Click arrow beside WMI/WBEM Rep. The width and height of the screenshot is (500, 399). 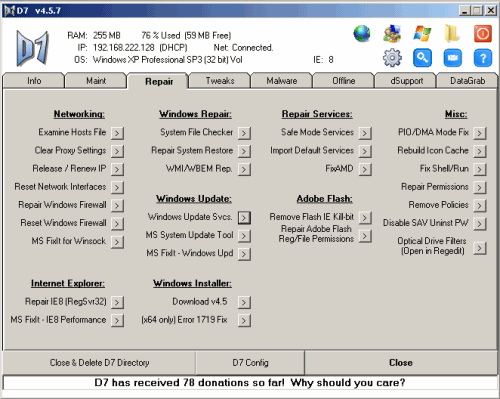pos(244,169)
